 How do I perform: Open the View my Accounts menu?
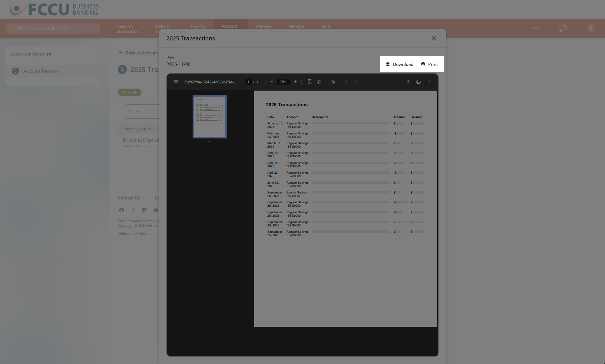(127, 28)
